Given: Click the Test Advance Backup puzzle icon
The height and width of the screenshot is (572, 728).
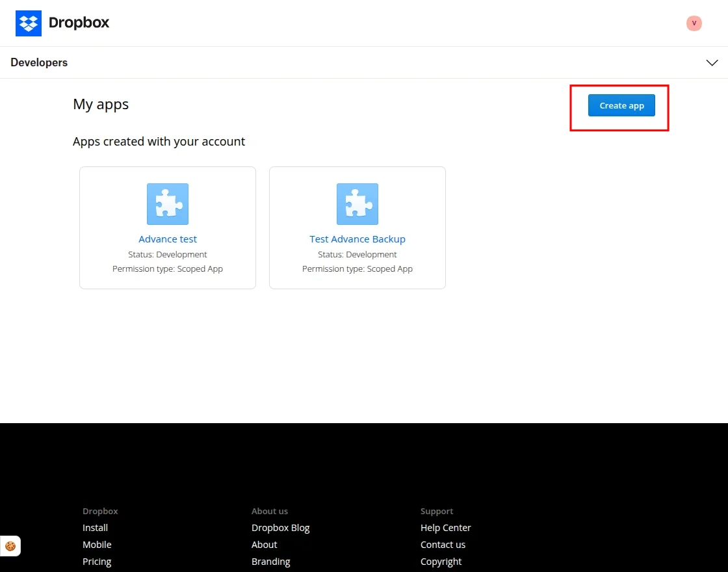Looking at the screenshot, I should (x=357, y=204).
